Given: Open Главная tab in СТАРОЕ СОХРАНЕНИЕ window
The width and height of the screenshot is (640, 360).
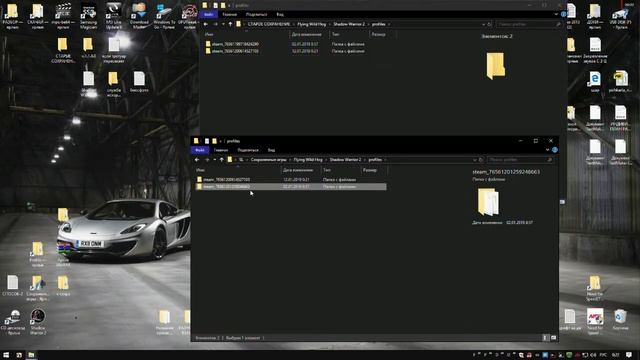Looking at the screenshot, I should pyautogui.click(x=229, y=15).
